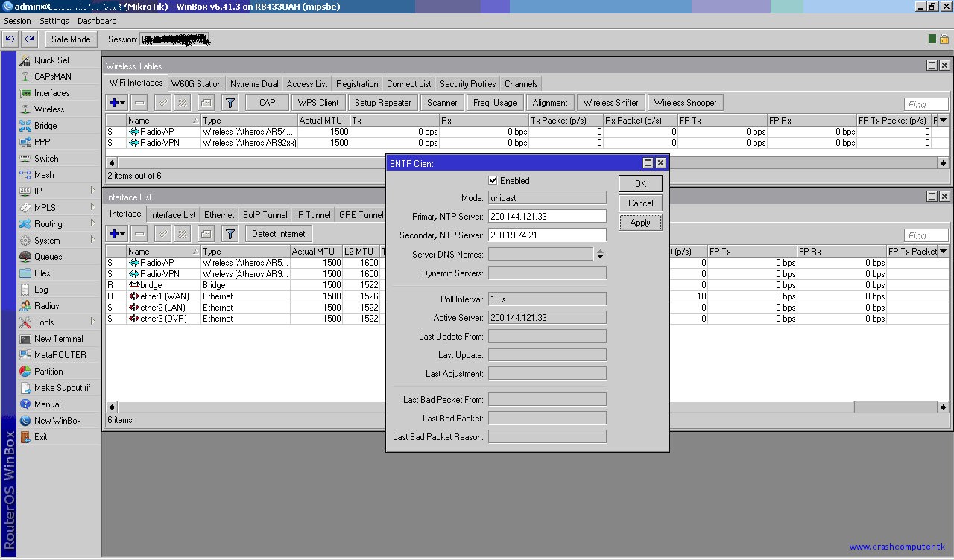Expand the Routing submenu

coord(92,224)
